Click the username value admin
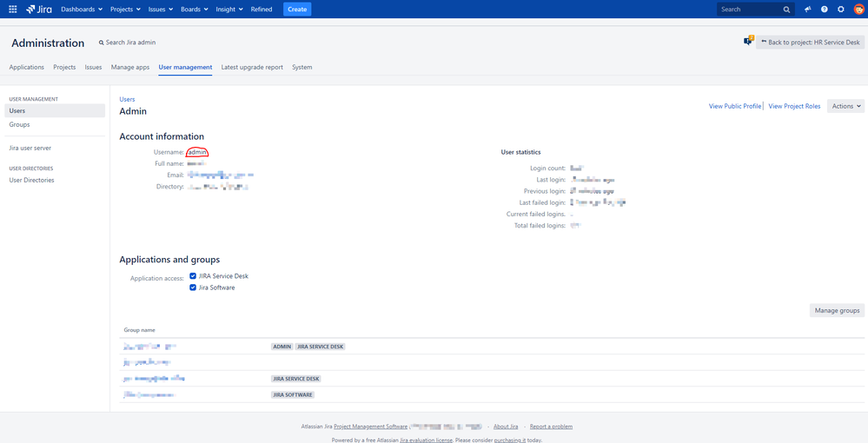The image size is (868, 443). click(x=197, y=152)
